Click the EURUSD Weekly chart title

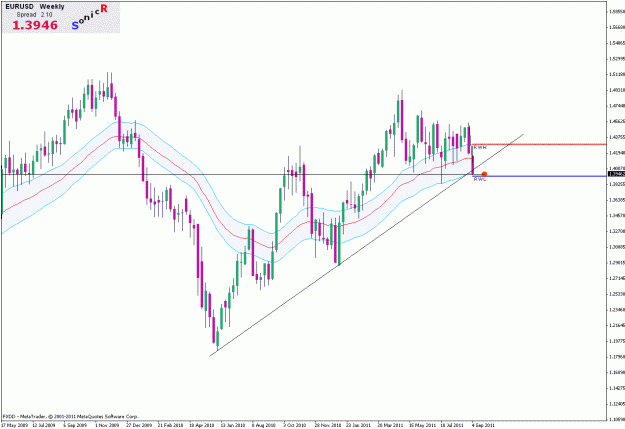coord(35,7)
